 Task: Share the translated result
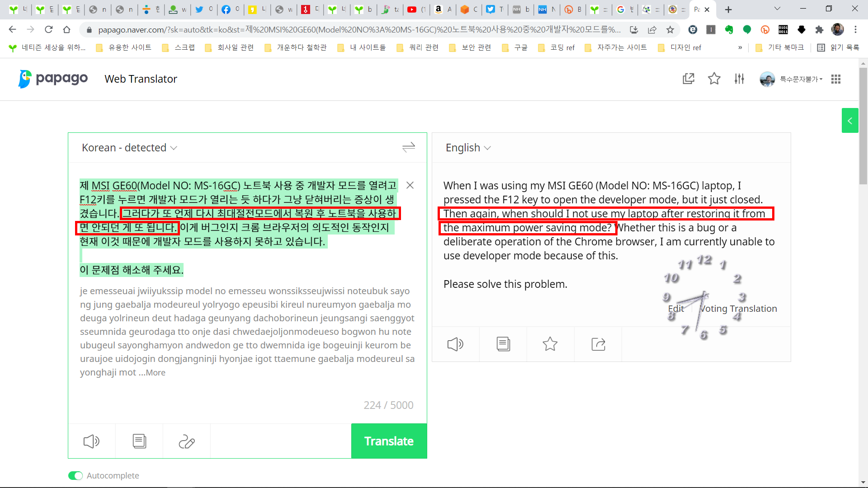598,344
